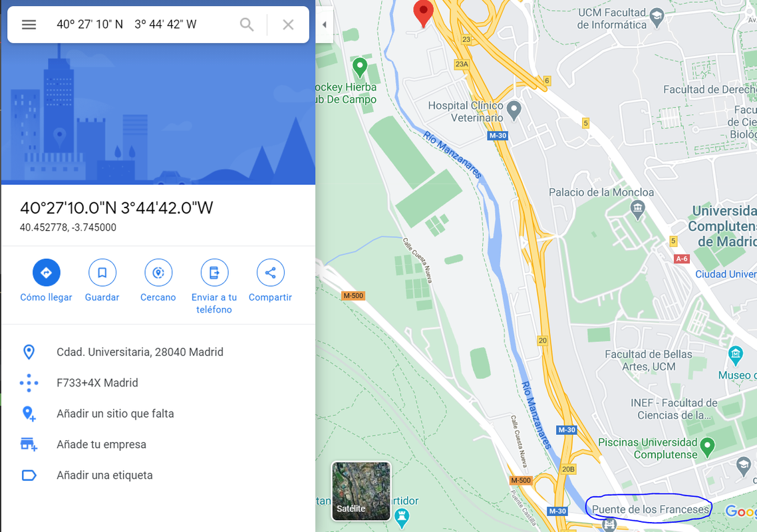Click the Cómo llegar directions icon
Viewport: 757px width, 532px height.
tap(47, 273)
